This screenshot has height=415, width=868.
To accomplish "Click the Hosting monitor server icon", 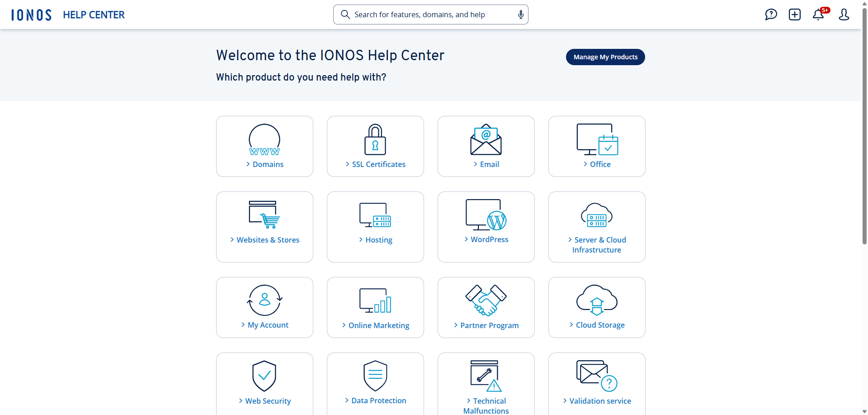I will click(375, 215).
